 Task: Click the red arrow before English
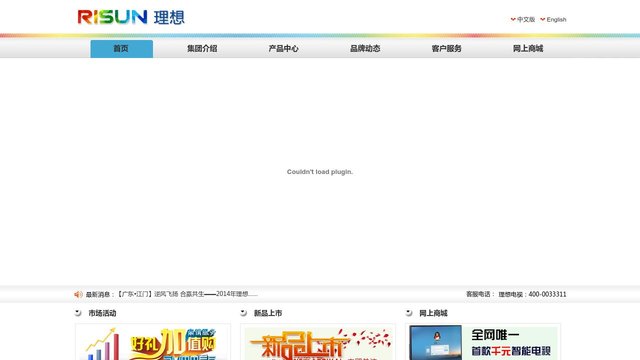(x=542, y=19)
